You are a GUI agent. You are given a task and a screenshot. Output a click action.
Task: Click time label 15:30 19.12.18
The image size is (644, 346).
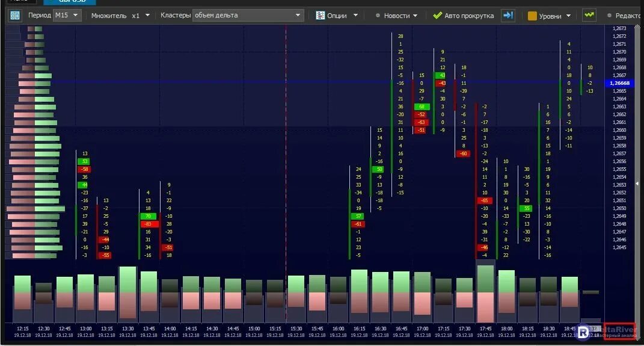pos(296,332)
